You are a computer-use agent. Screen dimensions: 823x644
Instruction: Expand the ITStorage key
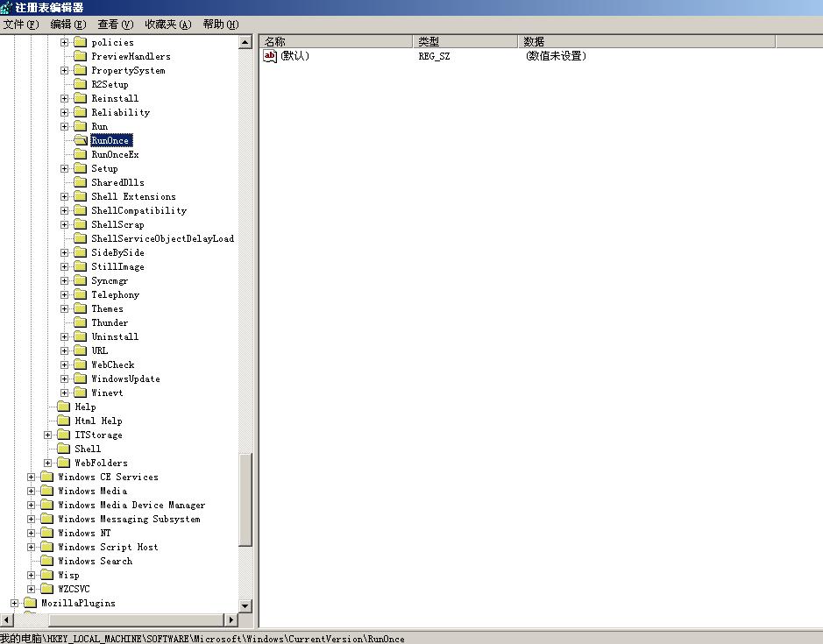47,435
